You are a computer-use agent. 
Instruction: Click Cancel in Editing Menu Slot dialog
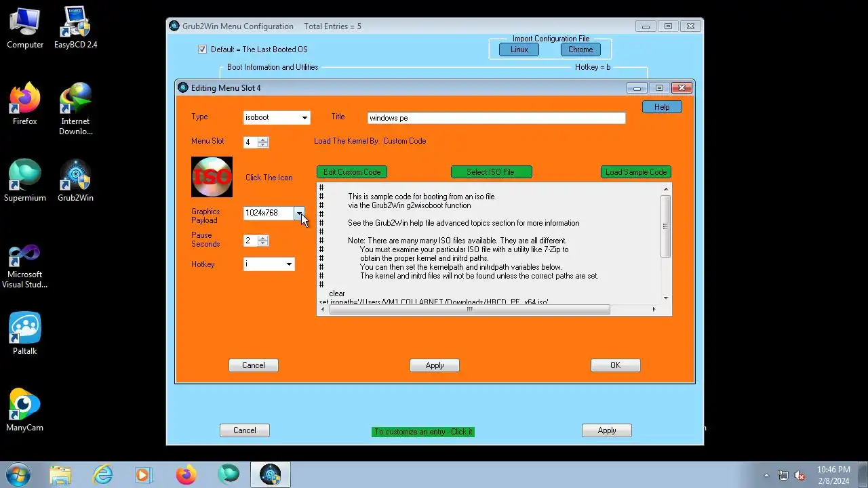(x=254, y=365)
